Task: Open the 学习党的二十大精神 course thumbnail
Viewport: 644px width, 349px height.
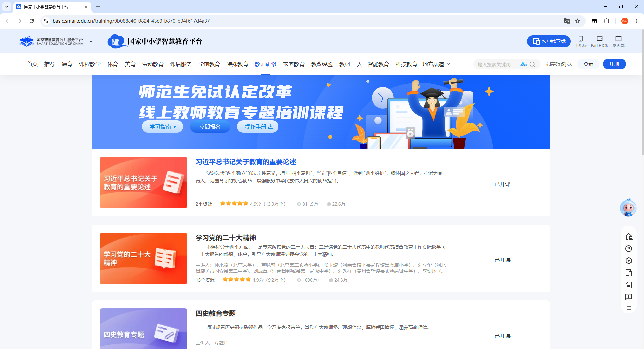Action: click(144, 258)
